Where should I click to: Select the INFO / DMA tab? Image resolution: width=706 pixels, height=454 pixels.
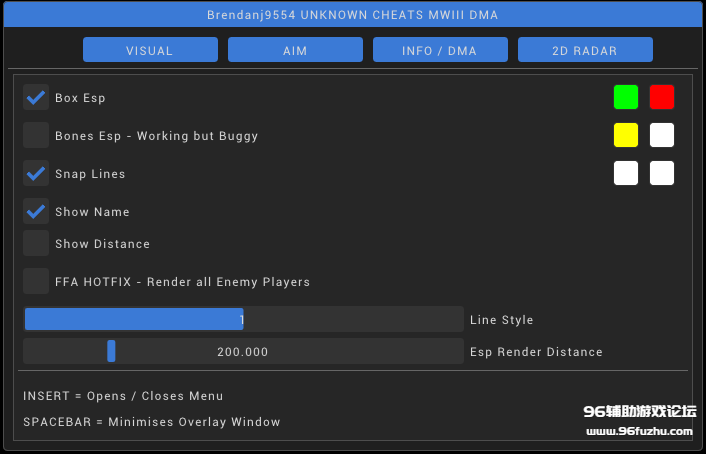coord(440,50)
